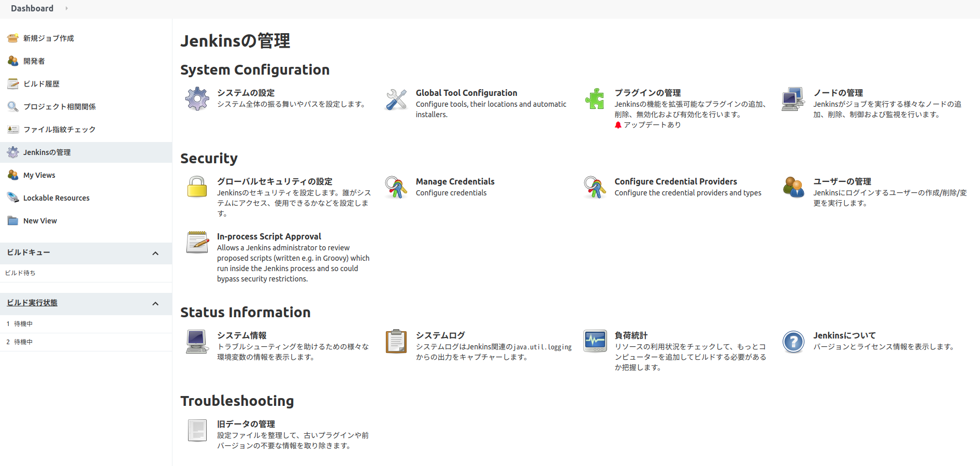980x466 pixels.
Task: Open システム情報 title link
Action: coord(242,335)
